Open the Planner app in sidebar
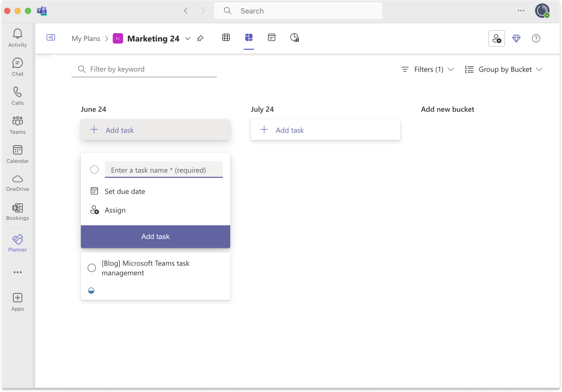 [17, 242]
